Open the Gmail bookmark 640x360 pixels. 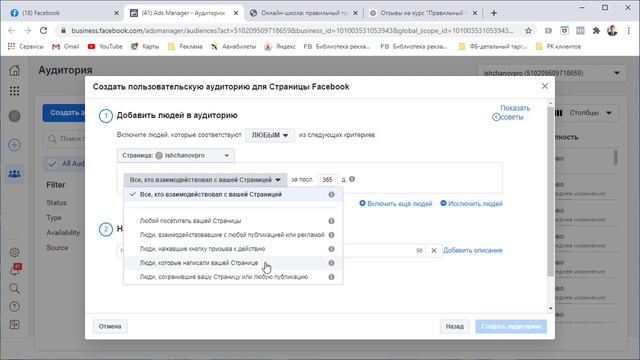point(66,47)
